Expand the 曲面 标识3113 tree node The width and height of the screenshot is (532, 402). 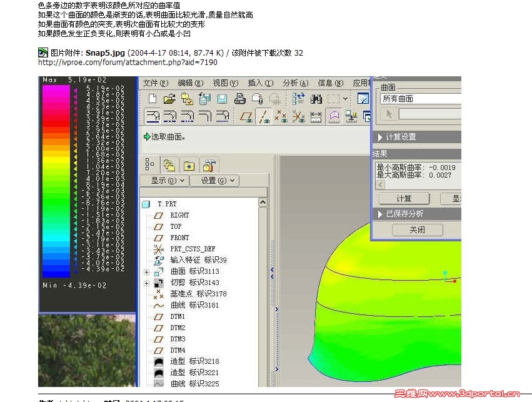coord(146,272)
